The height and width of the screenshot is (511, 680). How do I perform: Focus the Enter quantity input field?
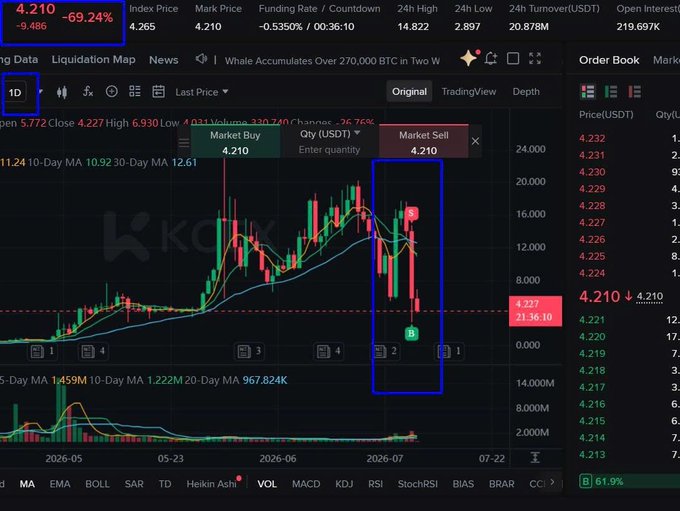(x=329, y=150)
